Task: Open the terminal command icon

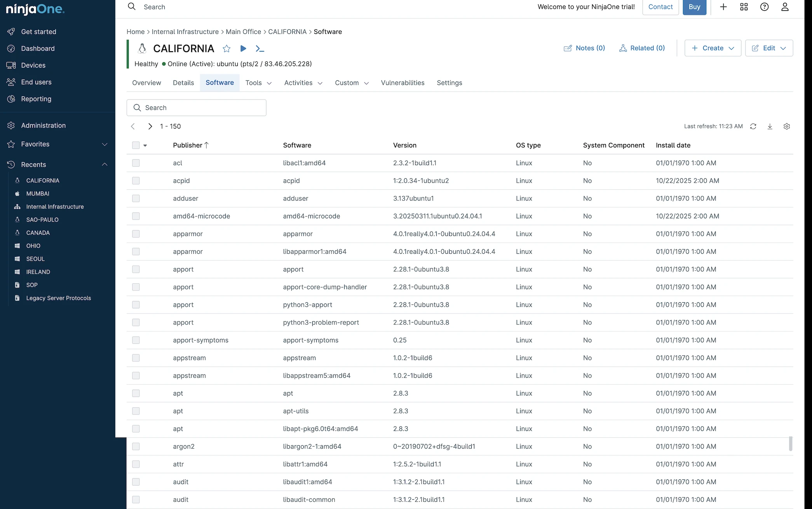Action: click(x=260, y=49)
